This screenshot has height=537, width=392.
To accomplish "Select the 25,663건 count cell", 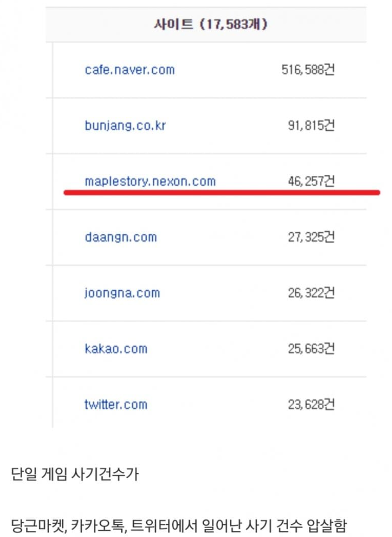I will 311,349.
